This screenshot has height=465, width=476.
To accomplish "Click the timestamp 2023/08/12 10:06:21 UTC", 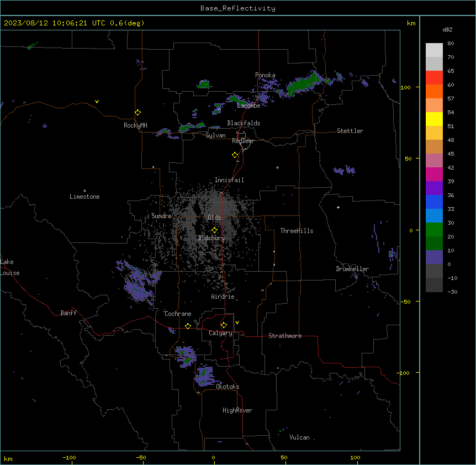I will 55,23.
